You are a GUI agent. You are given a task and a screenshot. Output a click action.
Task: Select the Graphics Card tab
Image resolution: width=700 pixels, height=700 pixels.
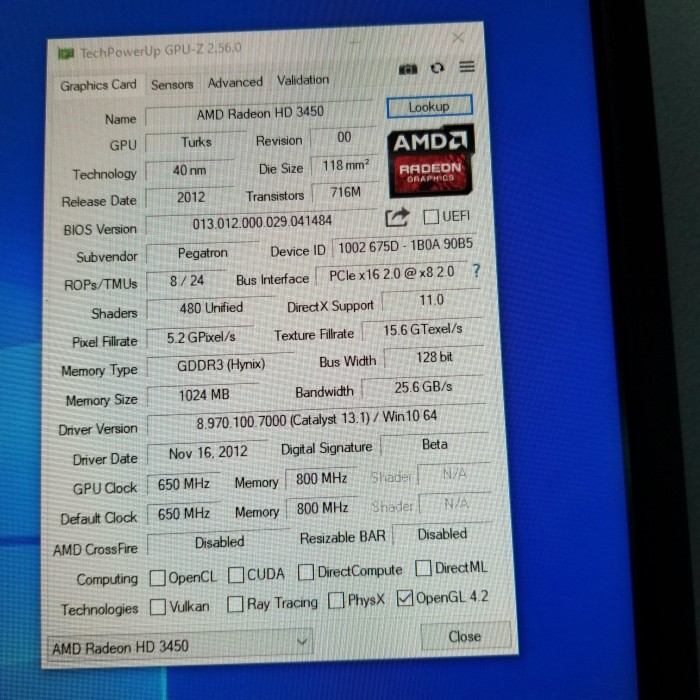[98, 85]
